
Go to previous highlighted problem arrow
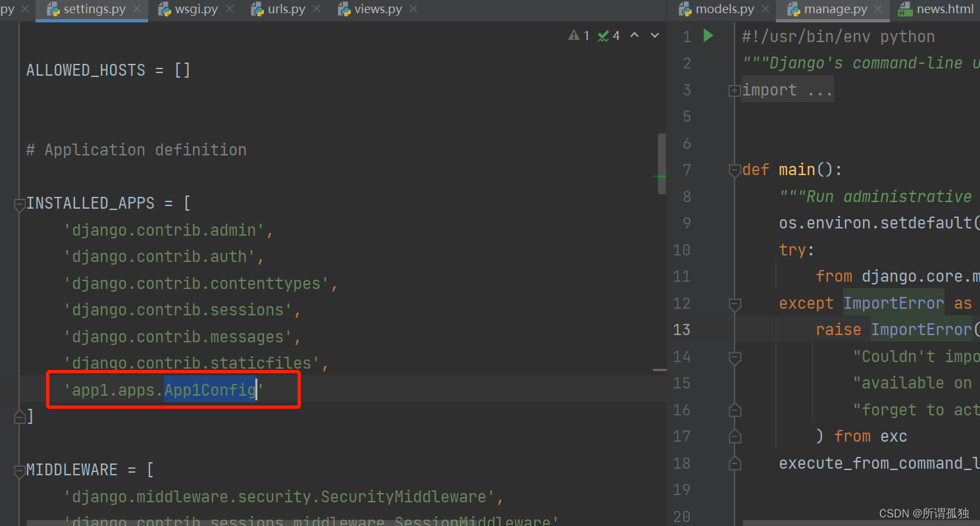coord(634,36)
